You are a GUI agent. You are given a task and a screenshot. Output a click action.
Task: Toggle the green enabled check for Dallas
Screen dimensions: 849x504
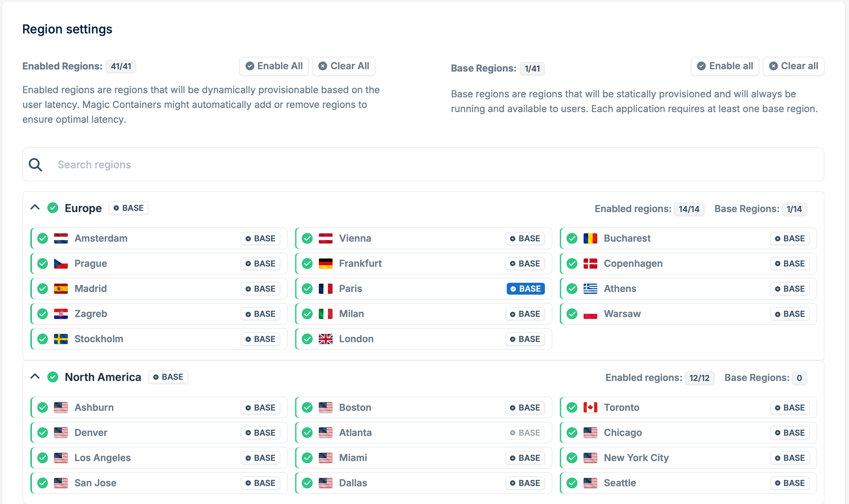(307, 483)
